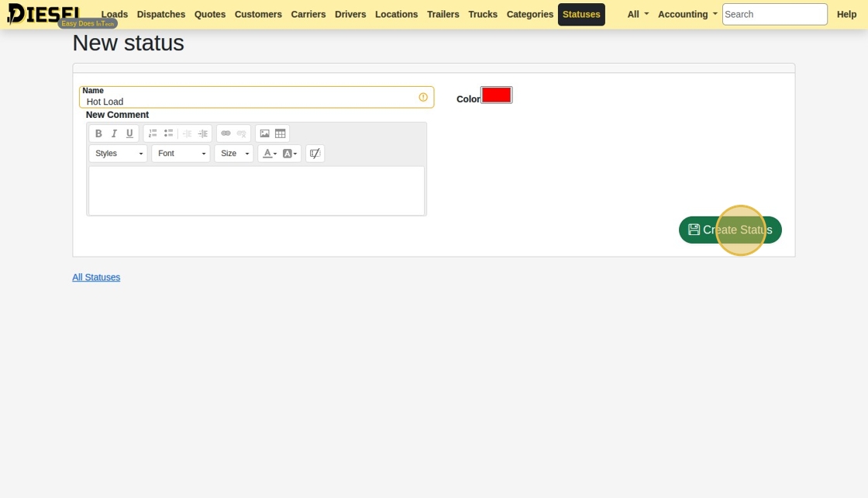The width and height of the screenshot is (868, 498).
Task: Focus the Search box in navbar
Action: pyautogui.click(x=774, y=15)
